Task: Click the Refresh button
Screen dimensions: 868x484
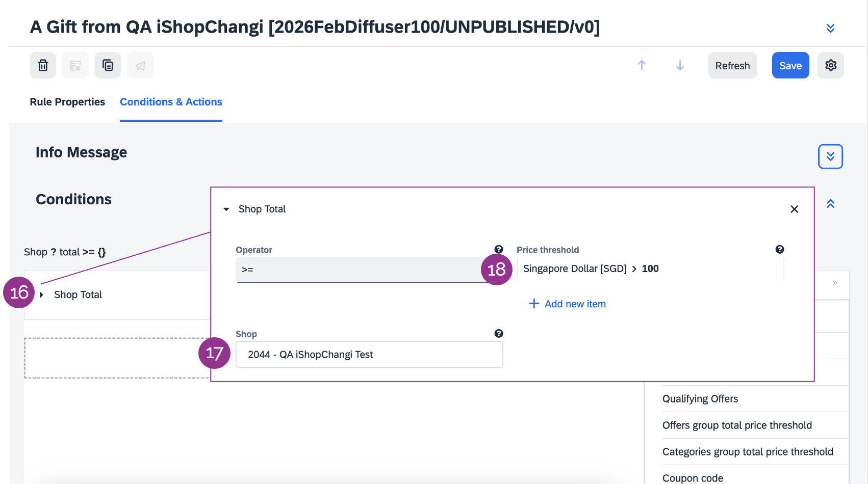Action: click(x=732, y=65)
